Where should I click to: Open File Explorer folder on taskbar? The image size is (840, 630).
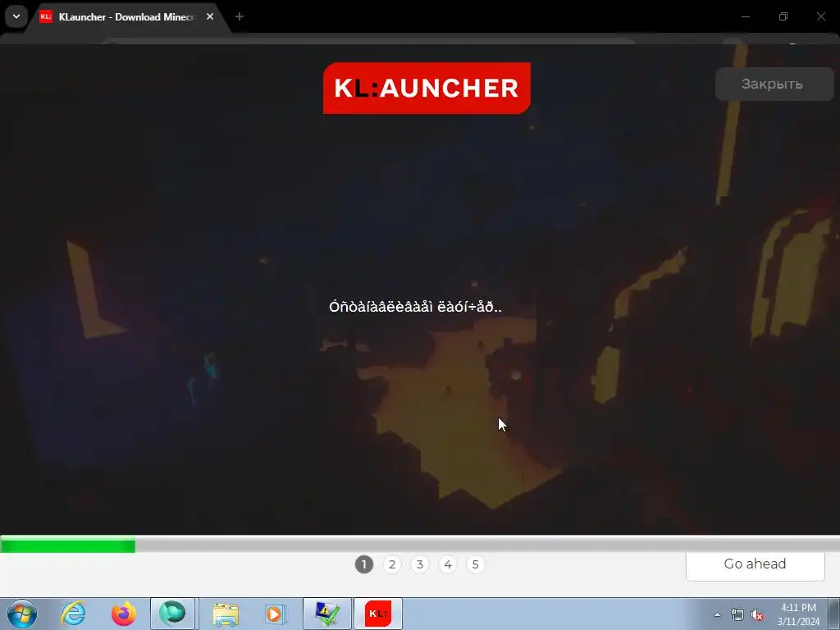point(226,614)
